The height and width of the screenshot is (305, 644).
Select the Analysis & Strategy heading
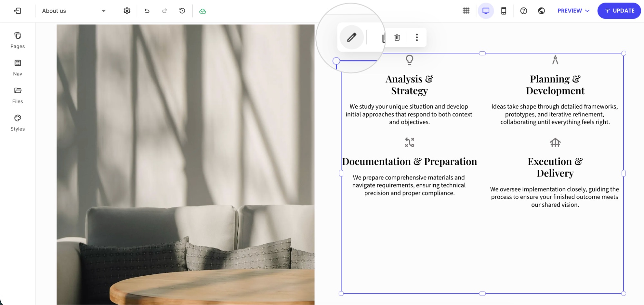point(409,85)
